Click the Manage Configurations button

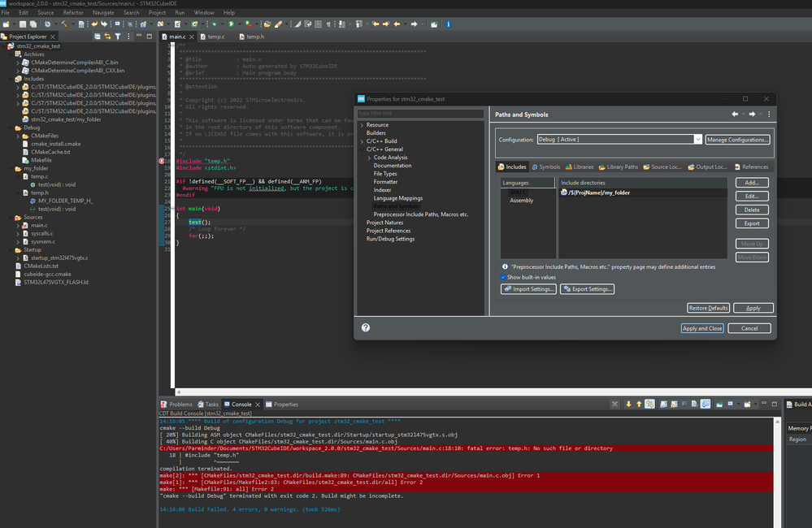pyautogui.click(x=737, y=140)
